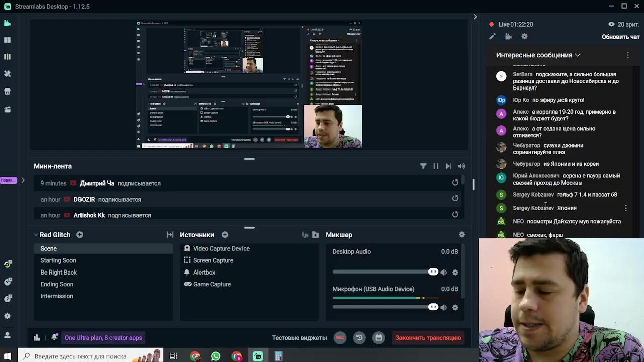644x362 pixels.
Task: Add a new source with the plus icon
Action: pos(225,235)
